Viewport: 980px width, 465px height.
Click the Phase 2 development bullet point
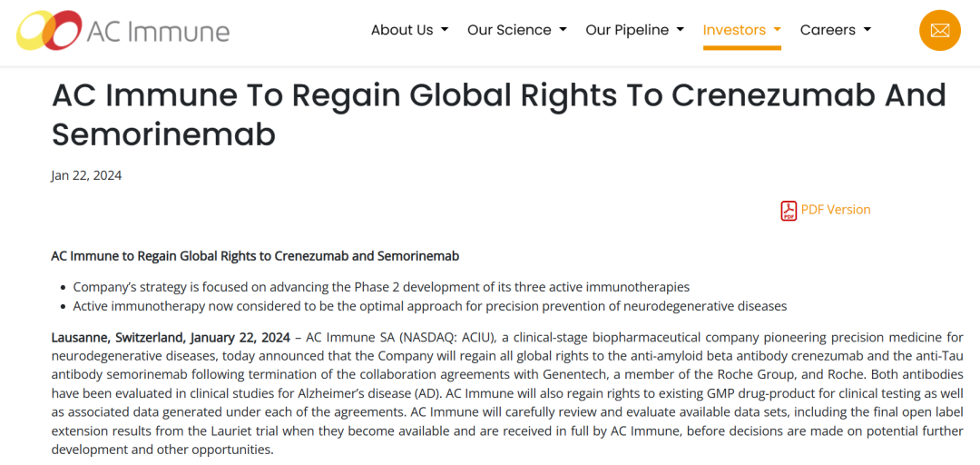(x=381, y=287)
